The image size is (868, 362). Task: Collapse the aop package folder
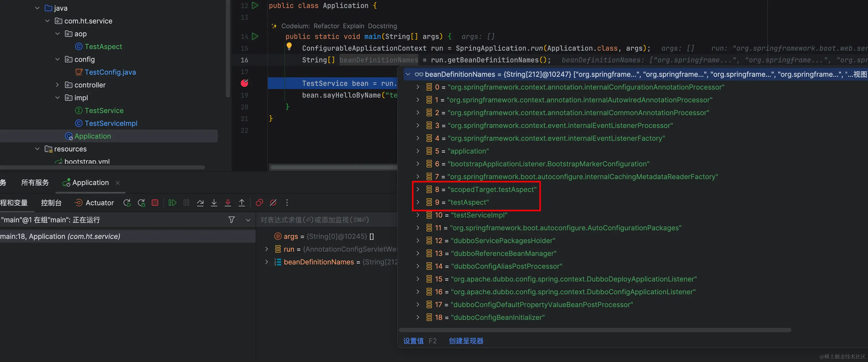(58, 34)
